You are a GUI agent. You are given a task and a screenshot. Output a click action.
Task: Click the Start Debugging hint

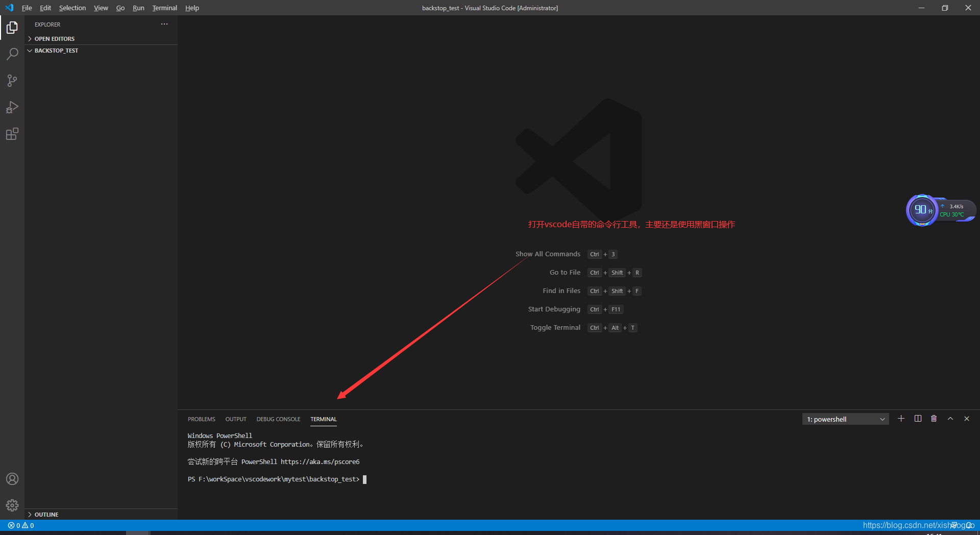(554, 309)
